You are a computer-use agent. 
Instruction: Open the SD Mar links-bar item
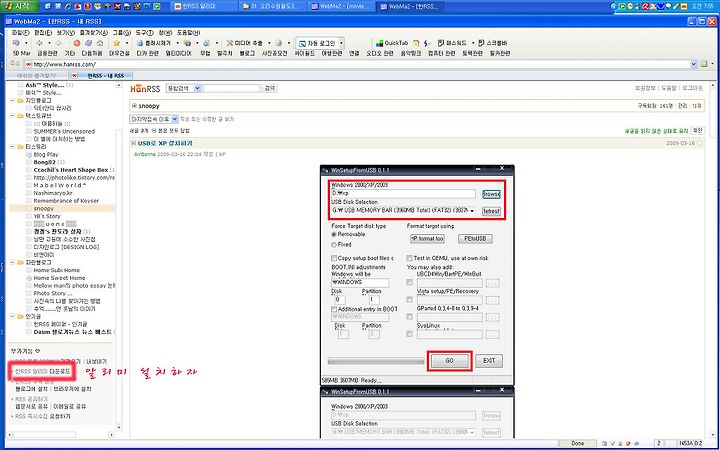pos(22,53)
